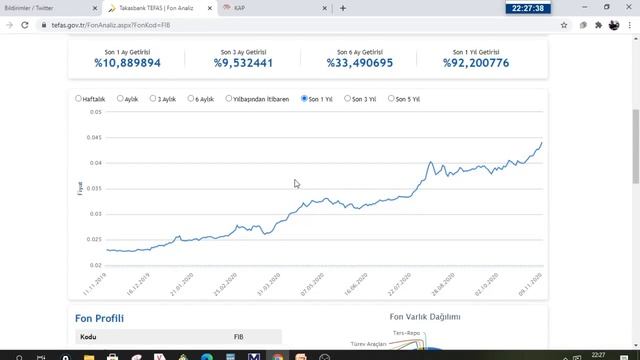Click the 22:27:38 clock overlay
This screenshot has width=640, height=360.
(528, 8)
